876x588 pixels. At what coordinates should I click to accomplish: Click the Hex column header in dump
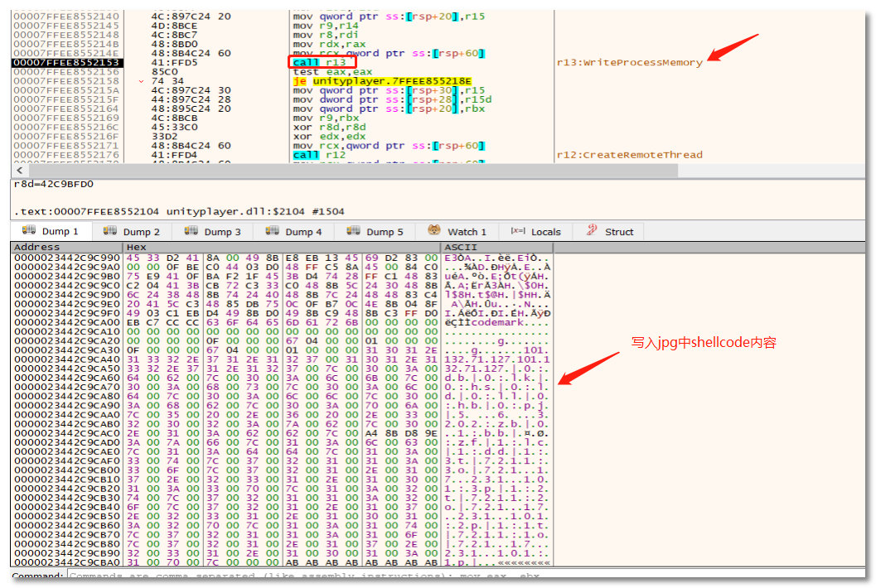point(137,247)
